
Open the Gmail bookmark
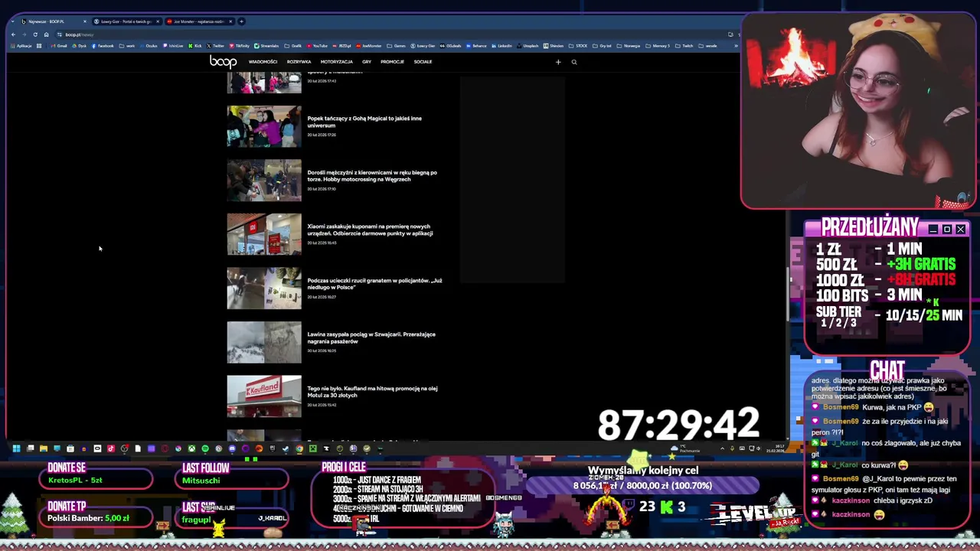(60, 46)
